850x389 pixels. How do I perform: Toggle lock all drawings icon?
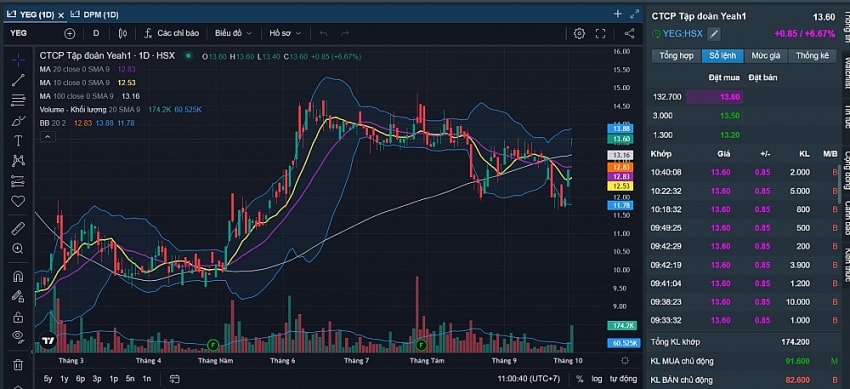coord(18,316)
